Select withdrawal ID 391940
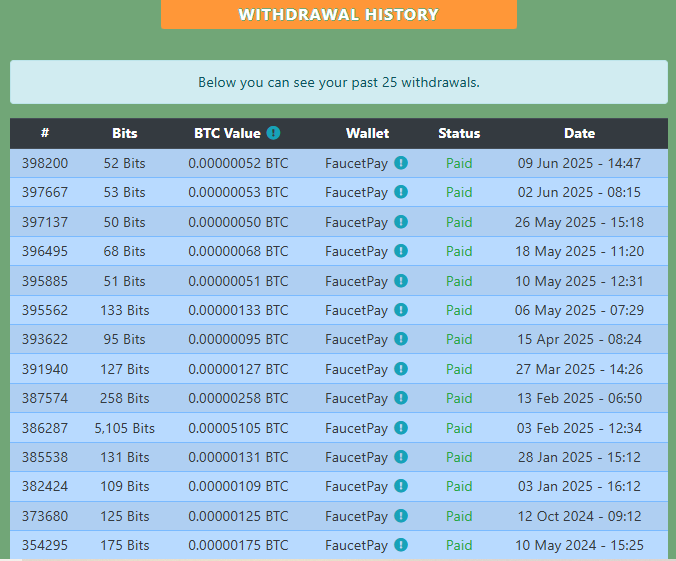The height and width of the screenshot is (561, 676). [45, 369]
